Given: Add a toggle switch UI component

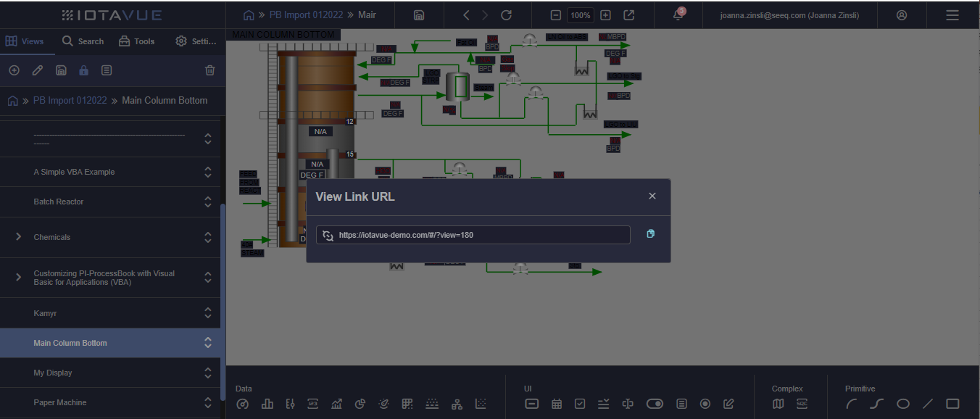Looking at the screenshot, I should point(655,404).
